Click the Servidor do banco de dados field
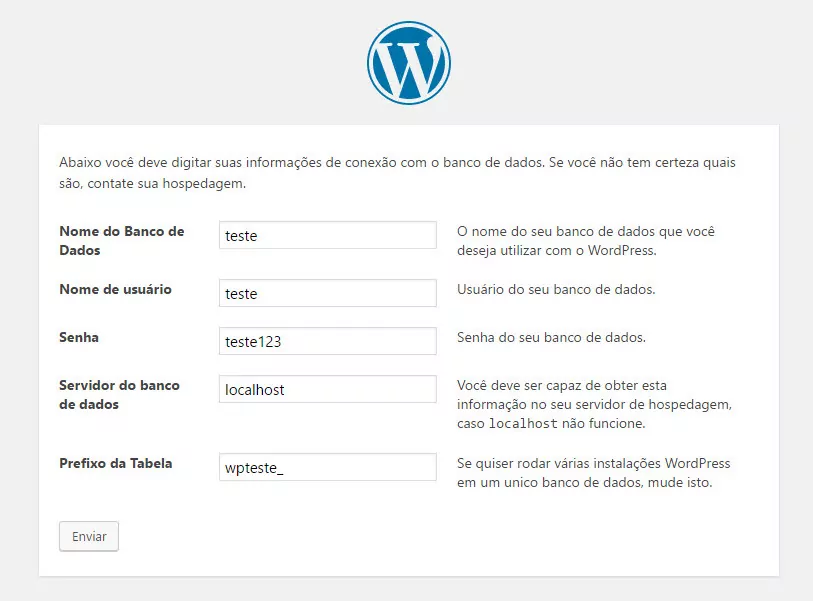Screen dimensions: 813x601 (328, 389)
